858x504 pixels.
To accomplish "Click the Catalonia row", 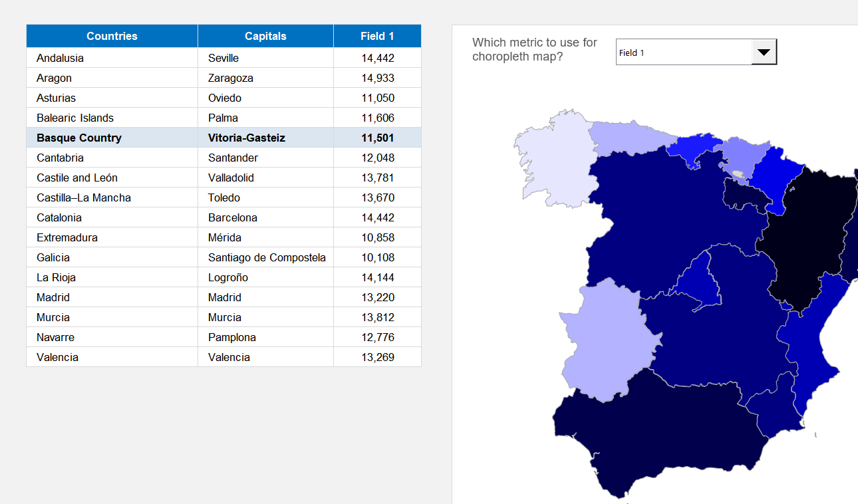I will point(112,217).
